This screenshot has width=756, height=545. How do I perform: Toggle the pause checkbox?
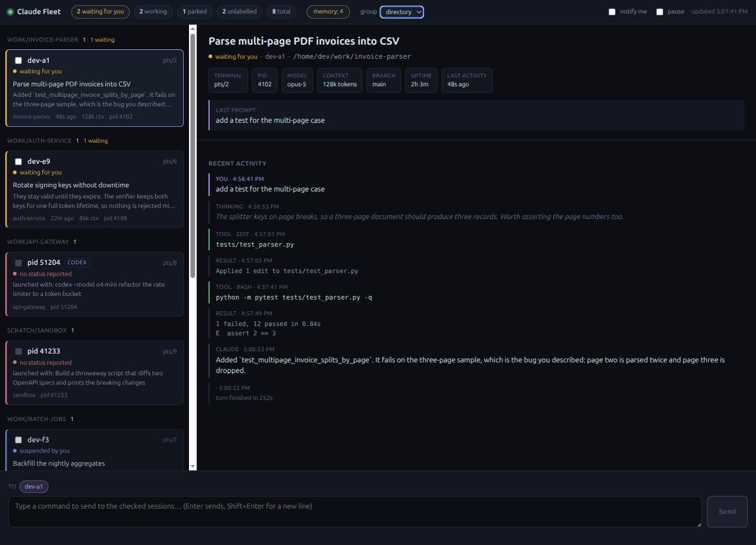(x=660, y=12)
